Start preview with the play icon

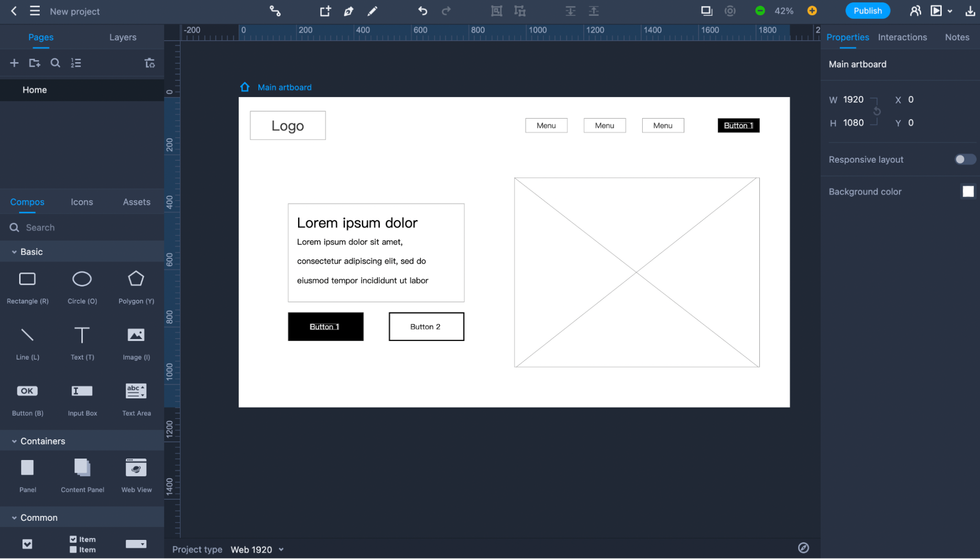(x=936, y=11)
